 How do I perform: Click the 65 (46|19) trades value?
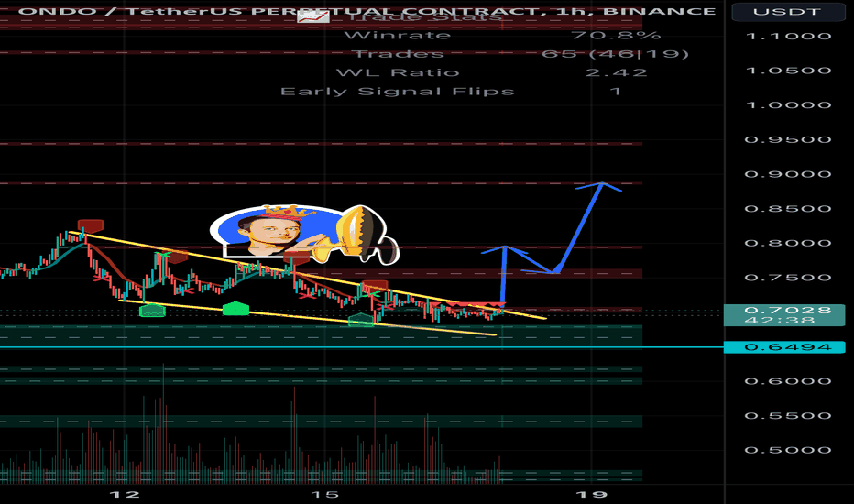tap(616, 54)
